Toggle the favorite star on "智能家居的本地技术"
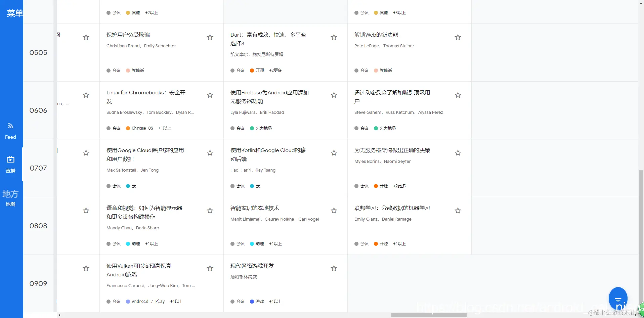The width and height of the screenshot is (644, 318). point(334,211)
